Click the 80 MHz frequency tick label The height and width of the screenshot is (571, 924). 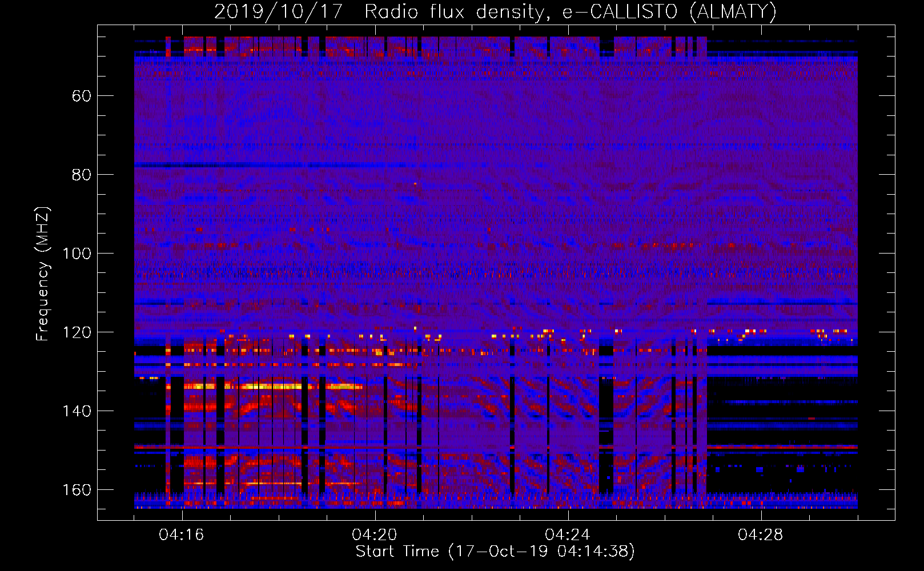pos(82,175)
